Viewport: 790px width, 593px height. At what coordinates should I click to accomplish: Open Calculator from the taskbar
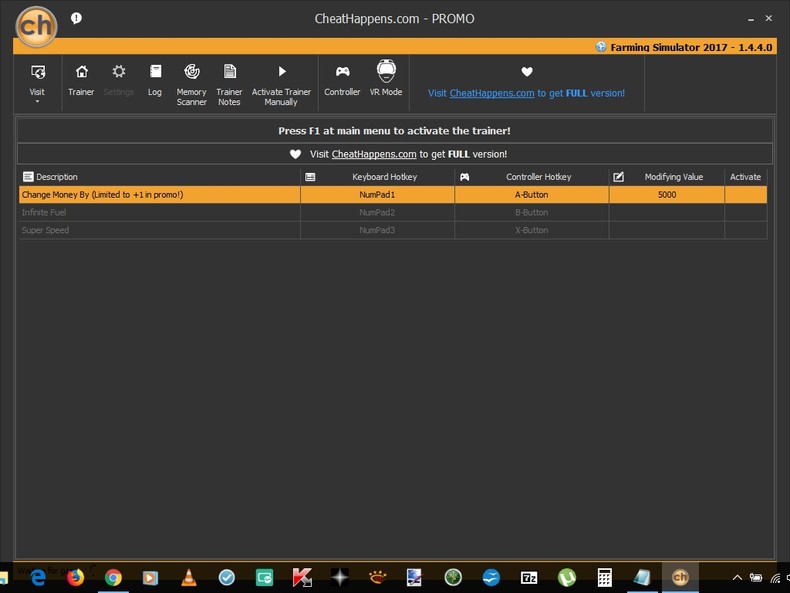[x=605, y=577]
